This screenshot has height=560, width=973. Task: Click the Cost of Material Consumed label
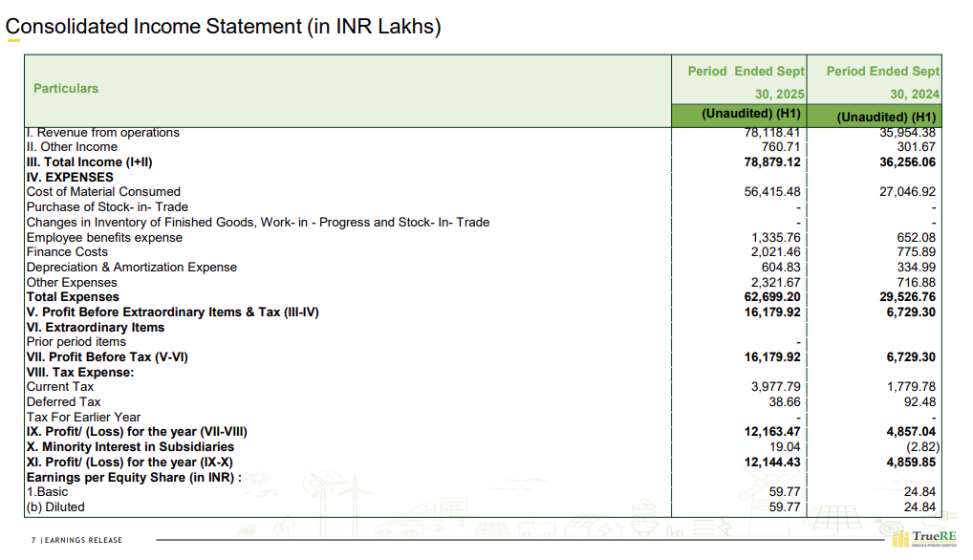tap(103, 192)
